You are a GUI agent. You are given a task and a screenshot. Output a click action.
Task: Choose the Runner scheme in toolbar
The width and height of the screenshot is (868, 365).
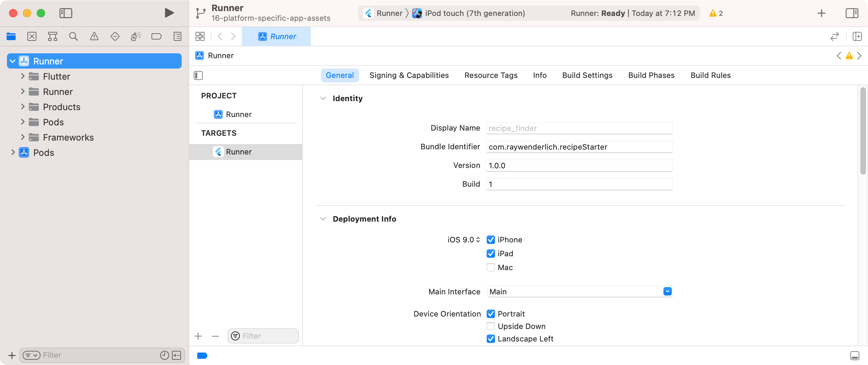383,13
